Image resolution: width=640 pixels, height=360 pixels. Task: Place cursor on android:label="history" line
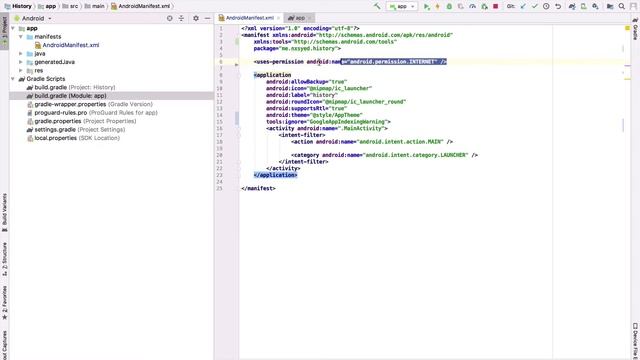coord(302,95)
